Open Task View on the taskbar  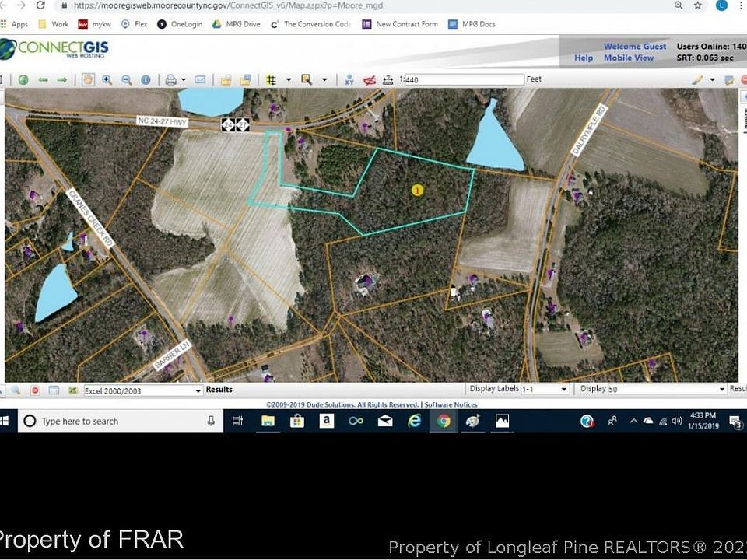(237, 421)
